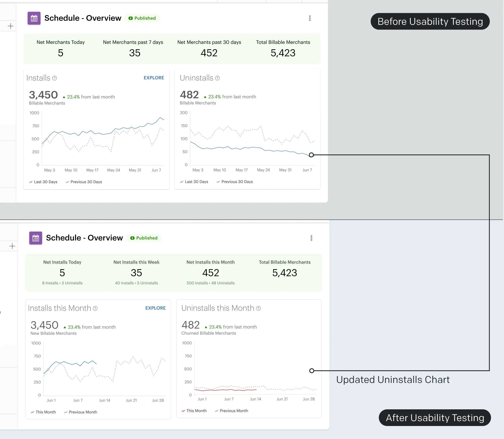
Task: Toggle Previous 30 Days legend in Uninstalls chart
Action: pos(235,182)
